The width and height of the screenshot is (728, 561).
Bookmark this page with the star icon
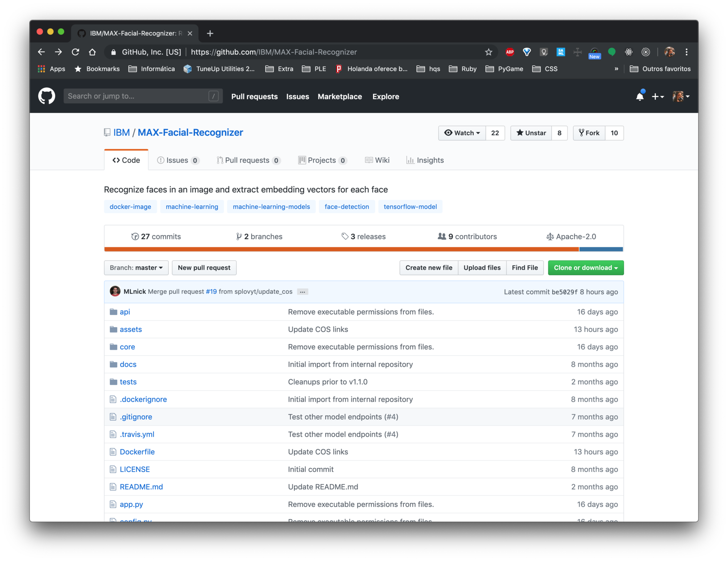(x=489, y=52)
